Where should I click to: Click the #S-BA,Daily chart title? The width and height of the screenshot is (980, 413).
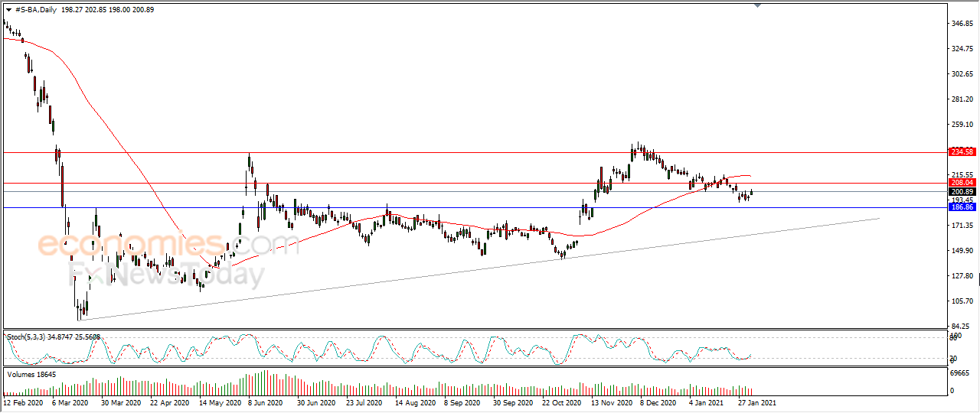(x=36, y=10)
